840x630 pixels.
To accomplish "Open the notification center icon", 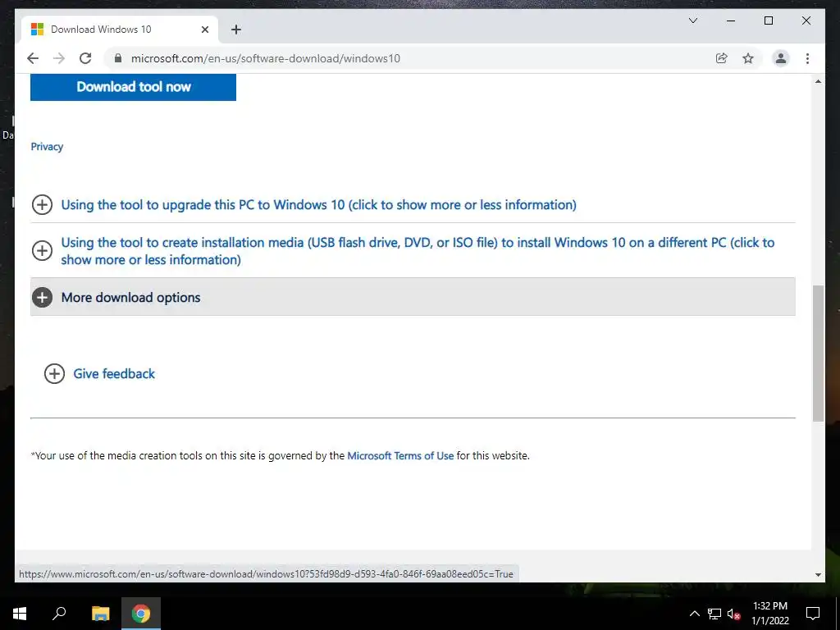I will [813, 614].
